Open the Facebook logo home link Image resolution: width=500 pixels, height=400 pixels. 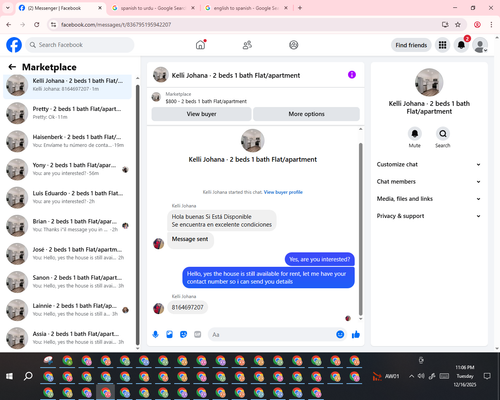pyautogui.click(x=14, y=45)
